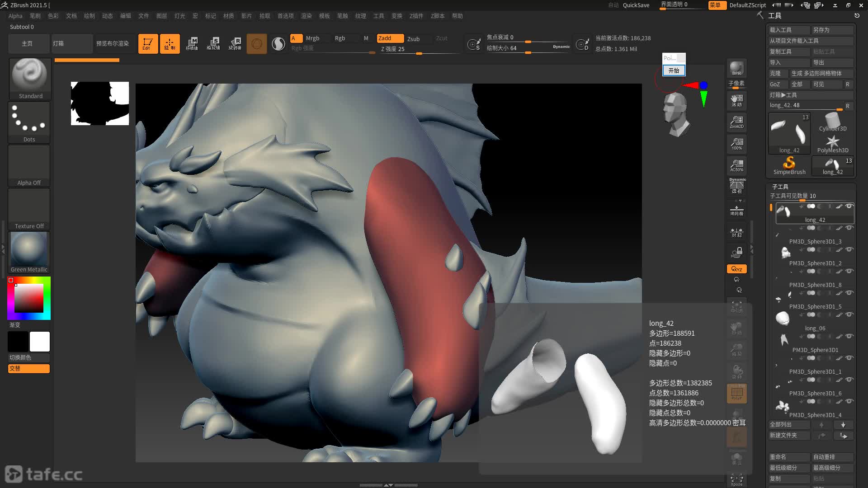Toggle Rgb channel button on
Screen dimensions: 868x488
(339, 38)
